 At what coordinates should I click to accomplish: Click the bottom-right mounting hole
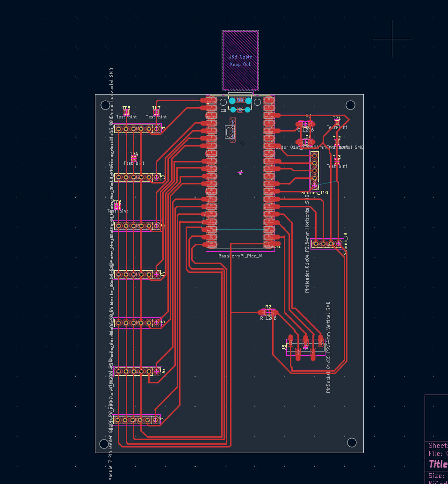click(352, 443)
